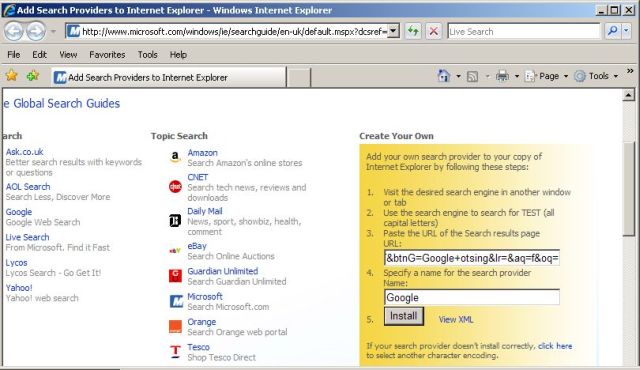Screen dimensions: 640x370
Task: Click the magnifying glass search button
Action: pos(612,31)
